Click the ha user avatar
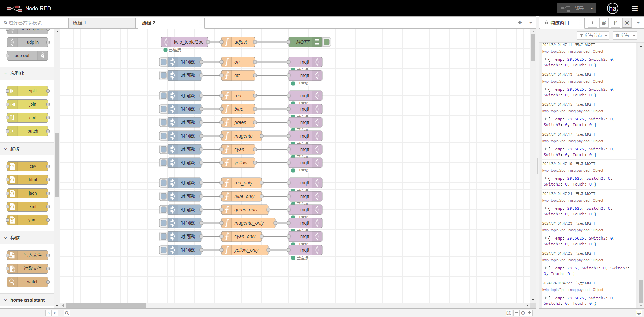 (613, 8)
